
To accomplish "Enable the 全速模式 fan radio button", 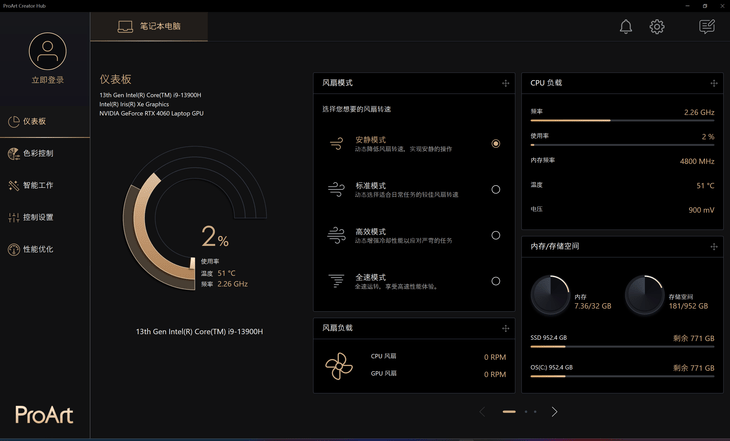I will tap(496, 281).
